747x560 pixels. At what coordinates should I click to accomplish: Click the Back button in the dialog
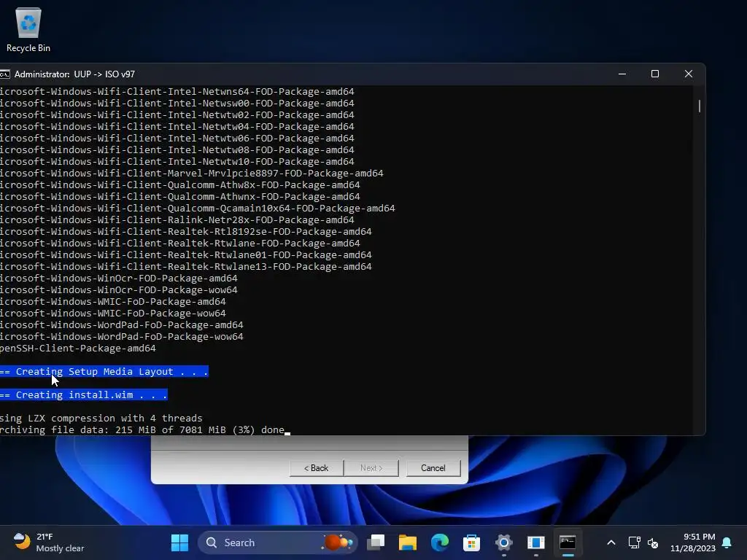click(317, 467)
